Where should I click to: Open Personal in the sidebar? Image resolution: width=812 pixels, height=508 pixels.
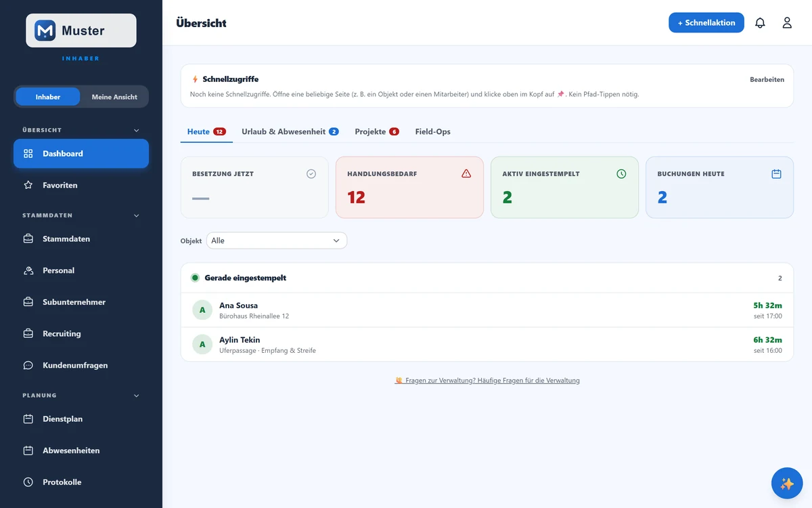[81, 270]
